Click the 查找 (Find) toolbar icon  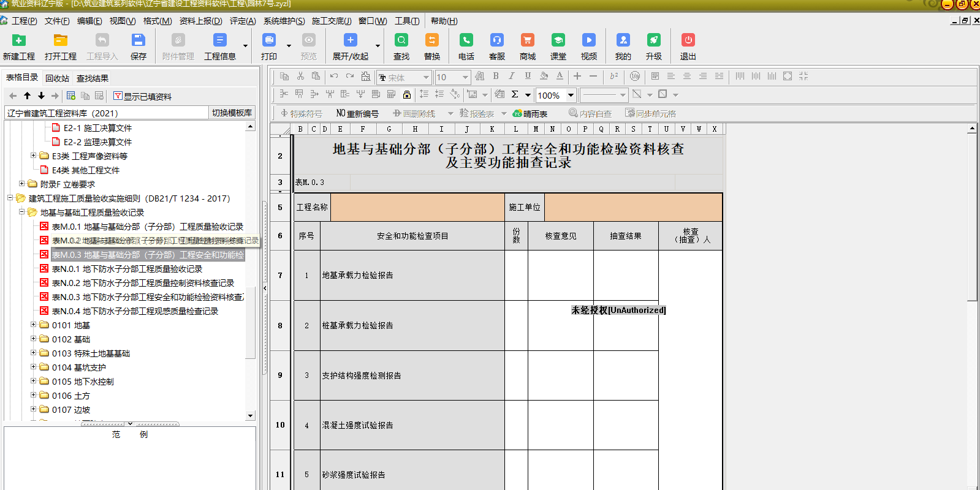pos(401,47)
